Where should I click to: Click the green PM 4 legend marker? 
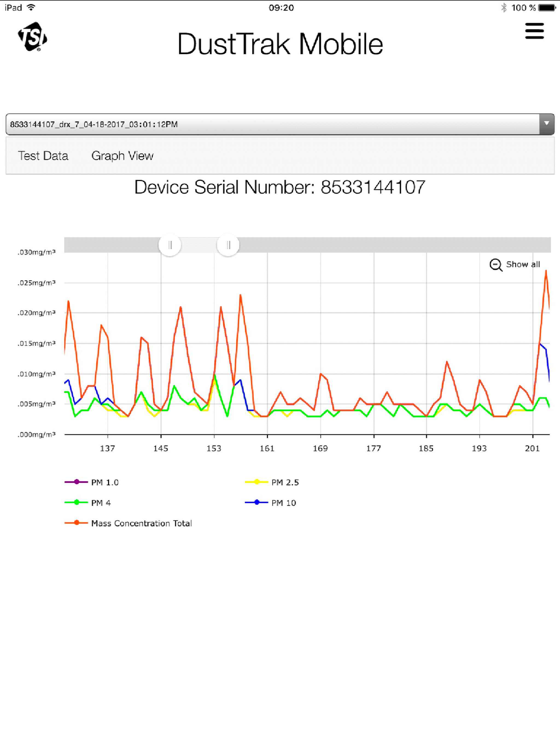click(x=76, y=503)
